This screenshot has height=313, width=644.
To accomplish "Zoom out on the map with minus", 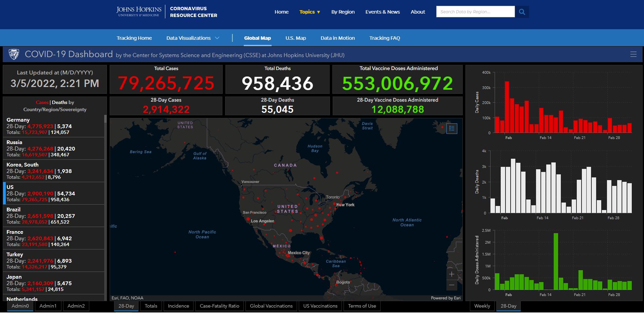I will (x=452, y=285).
